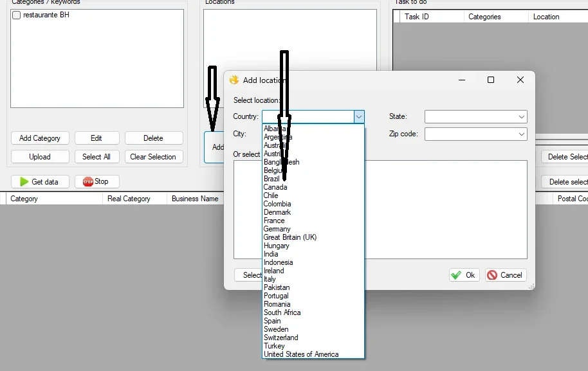Screen dimensions: 588x371
Task: Sort by Category column header
Action: click(x=54, y=199)
